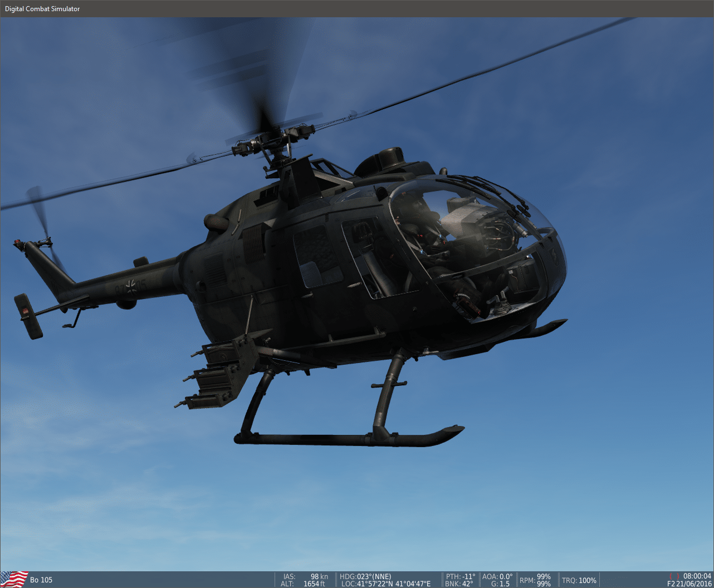Click the IAS airspeed readout

click(x=306, y=576)
